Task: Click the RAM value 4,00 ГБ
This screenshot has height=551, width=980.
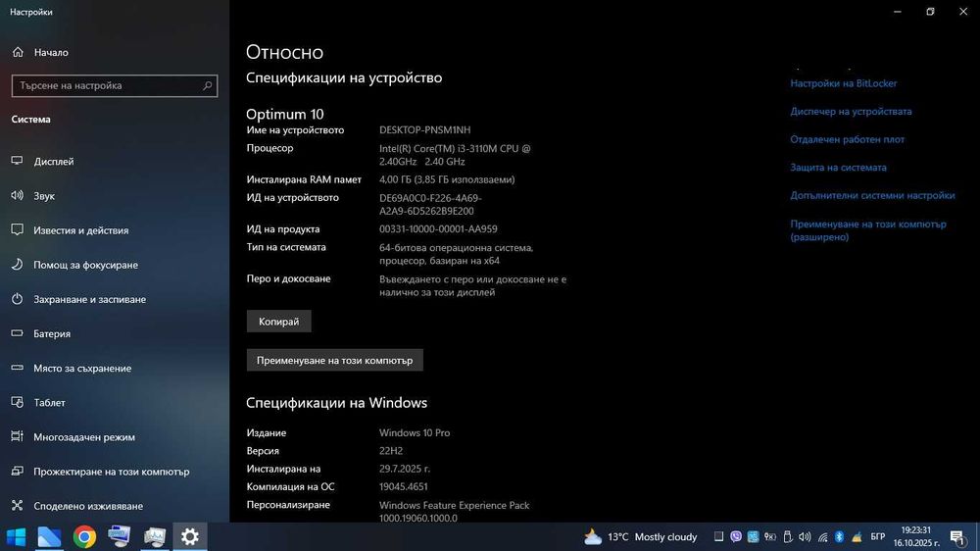Action: (x=447, y=179)
